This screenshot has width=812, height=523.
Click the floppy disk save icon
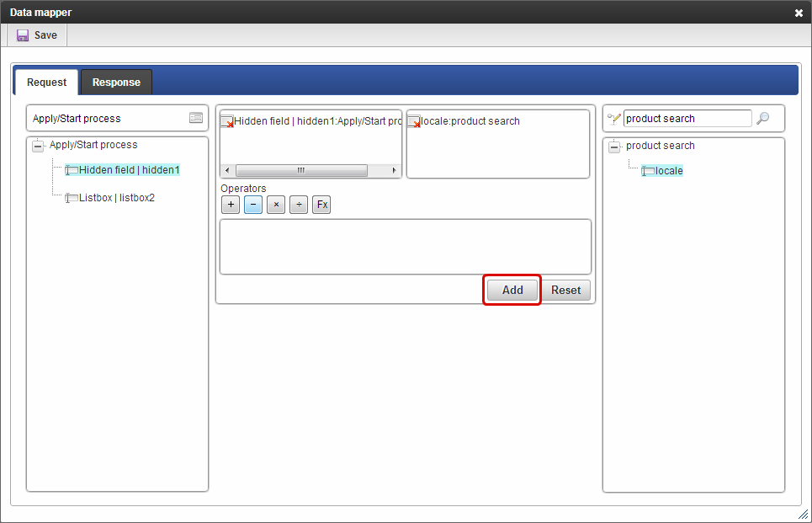coord(22,35)
